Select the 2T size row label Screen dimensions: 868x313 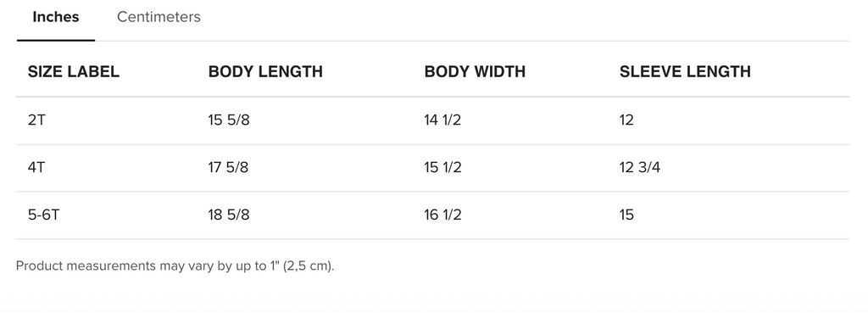[36, 120]
